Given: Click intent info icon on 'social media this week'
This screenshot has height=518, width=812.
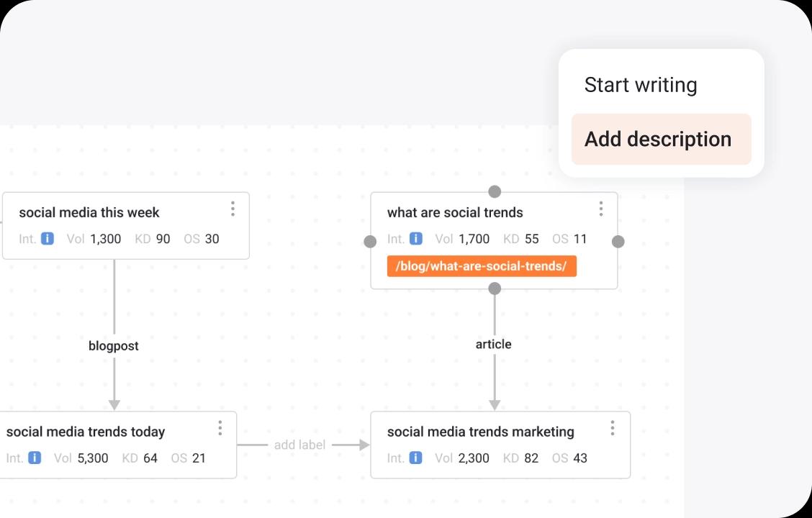Looking at the screenshot, I should click(x=48, y=239).
